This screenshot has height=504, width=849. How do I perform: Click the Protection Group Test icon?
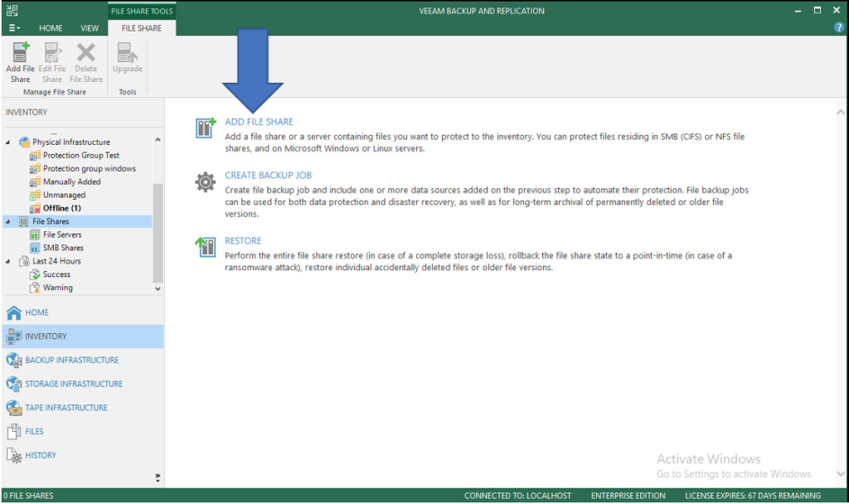pyautogui.click(x=35, y=155)
